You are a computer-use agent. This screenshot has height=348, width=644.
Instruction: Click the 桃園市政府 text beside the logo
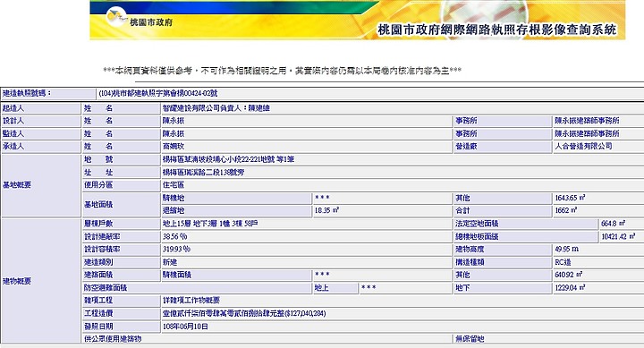[x=151, y=22]
